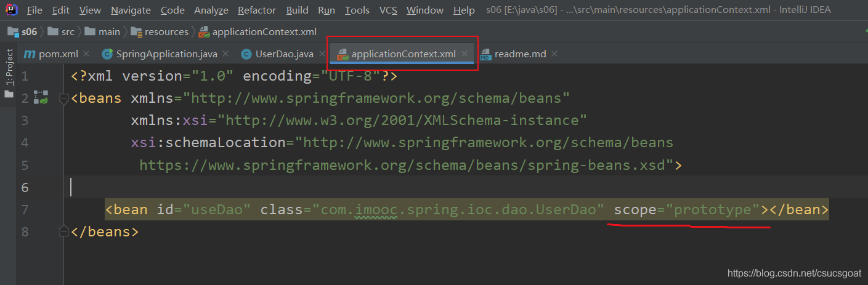Click the s06 module folder icon in breadcrumb

point(12,31)
